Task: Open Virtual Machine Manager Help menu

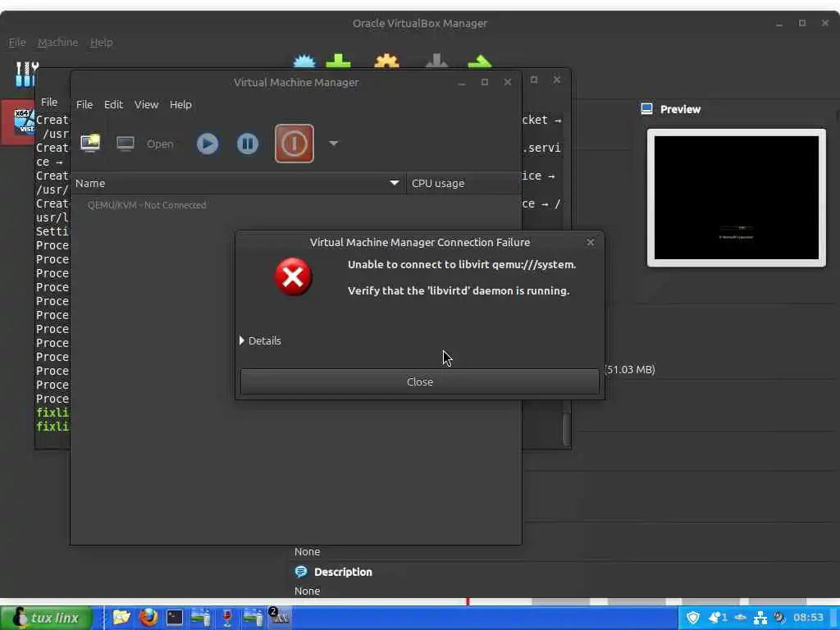Action: (180, 104)
